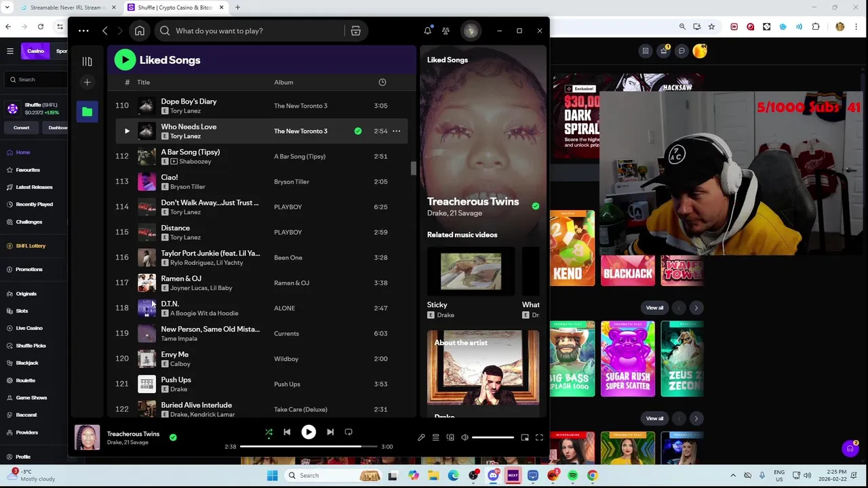868x488 pixels.
Task: Open Favourites in Shuffle sidebar
Action: pyautogui.click(x=28, y=170)
